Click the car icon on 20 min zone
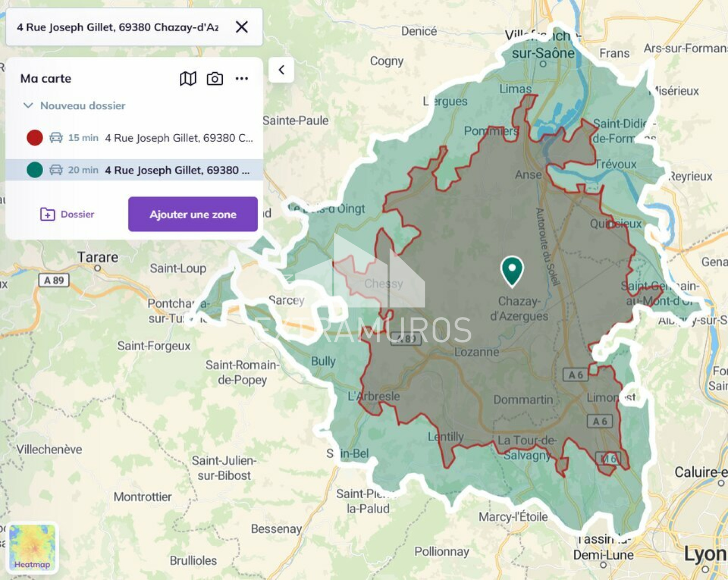The image size is (728, 580). tap(56, 170)
